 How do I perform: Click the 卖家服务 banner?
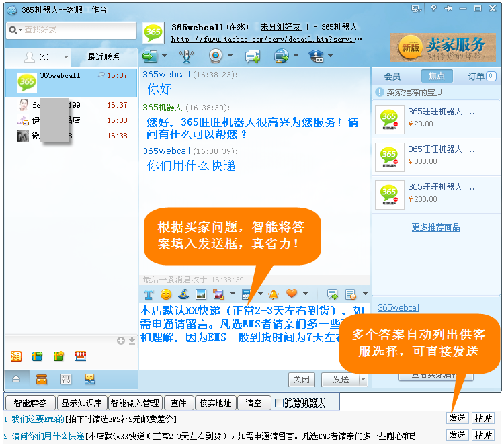(444, 47)
